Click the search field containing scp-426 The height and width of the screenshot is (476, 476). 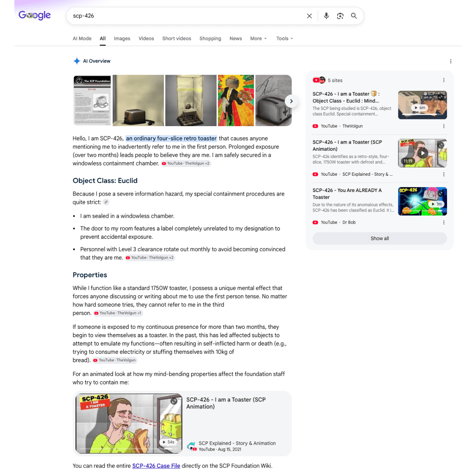[186, 16]
